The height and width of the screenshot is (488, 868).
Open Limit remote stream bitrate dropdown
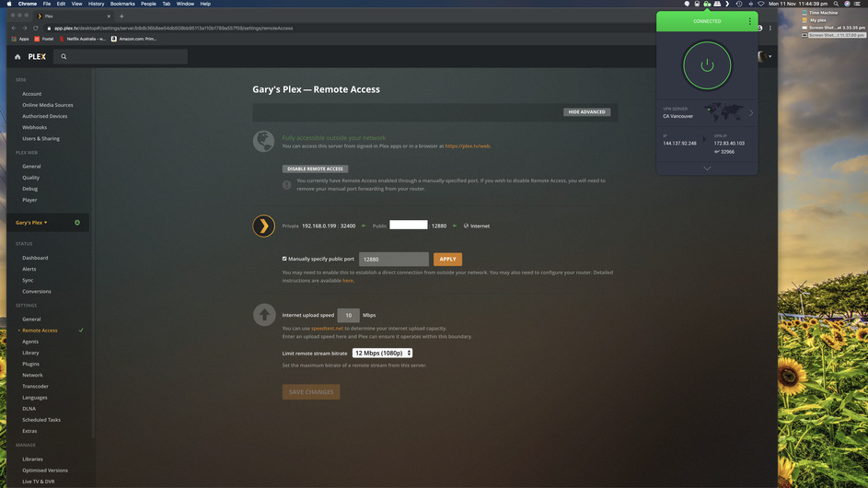383,353
